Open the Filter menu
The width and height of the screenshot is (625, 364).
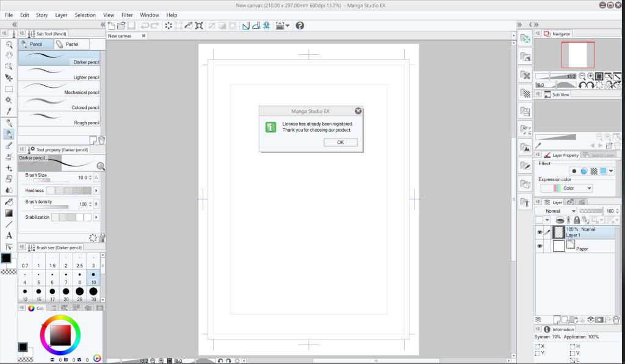[127, 15]
